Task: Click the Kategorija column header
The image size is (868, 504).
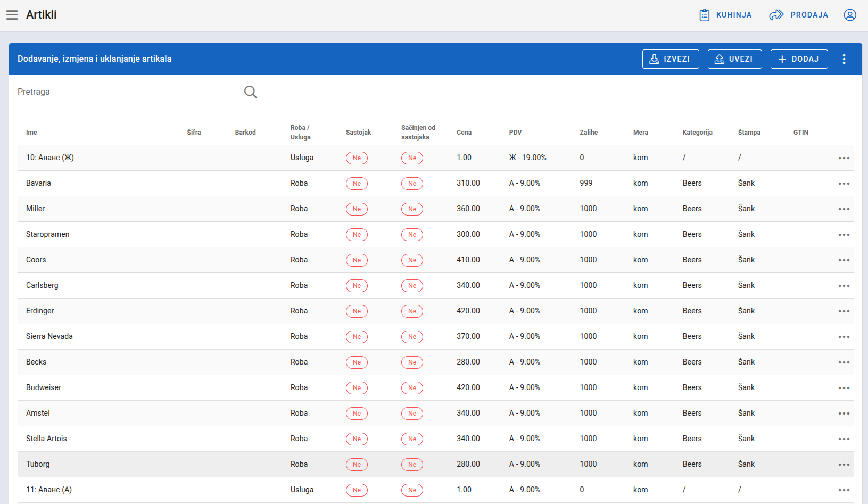Action: [697, 133]
